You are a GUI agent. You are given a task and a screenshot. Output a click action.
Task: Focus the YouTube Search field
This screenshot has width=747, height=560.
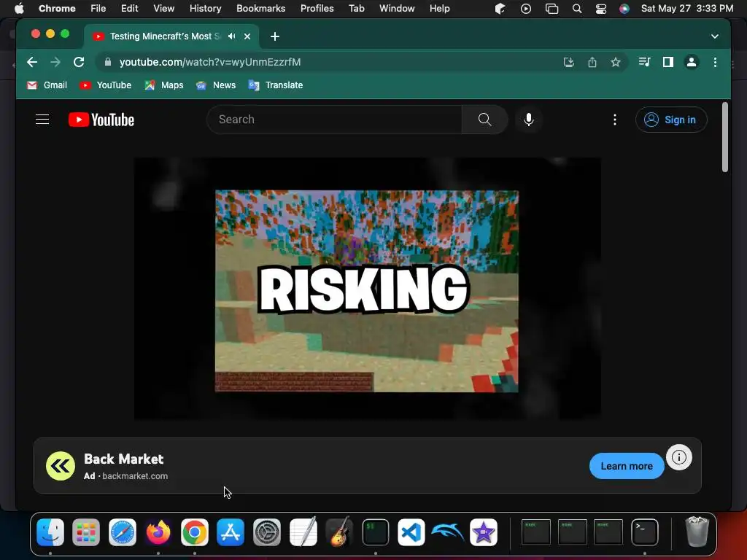click(x=334, y=120)
